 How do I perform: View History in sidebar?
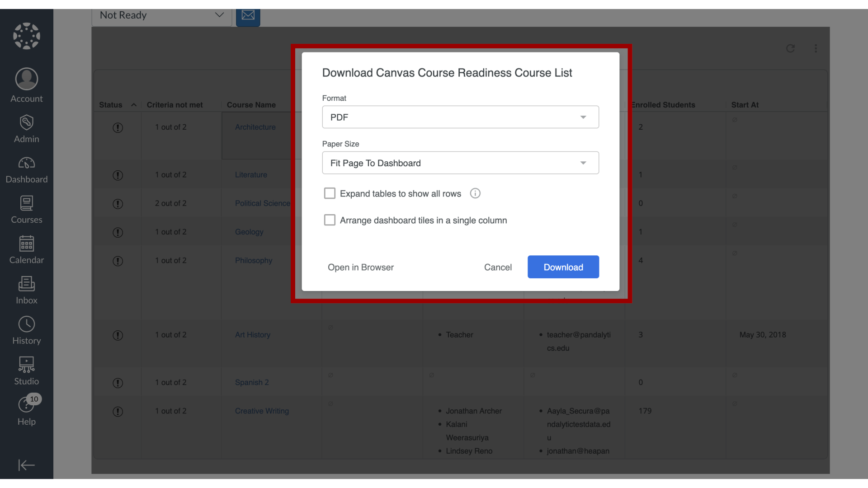pos(27,330)
